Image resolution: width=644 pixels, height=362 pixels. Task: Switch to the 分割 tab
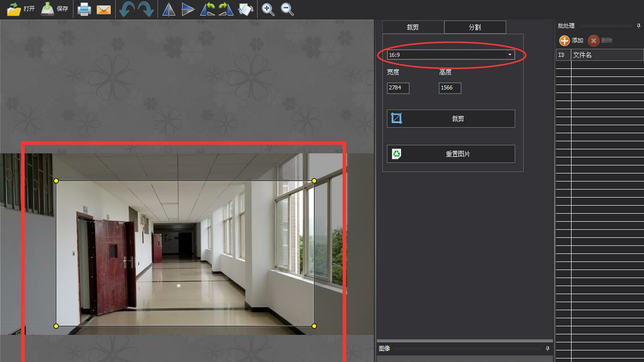click(x=474, y=27)
